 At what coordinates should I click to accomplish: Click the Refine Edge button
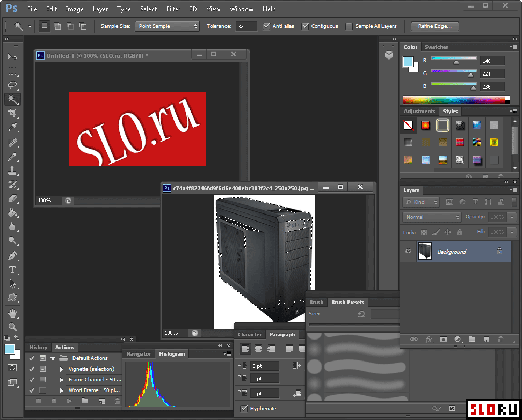click(434, 26)
